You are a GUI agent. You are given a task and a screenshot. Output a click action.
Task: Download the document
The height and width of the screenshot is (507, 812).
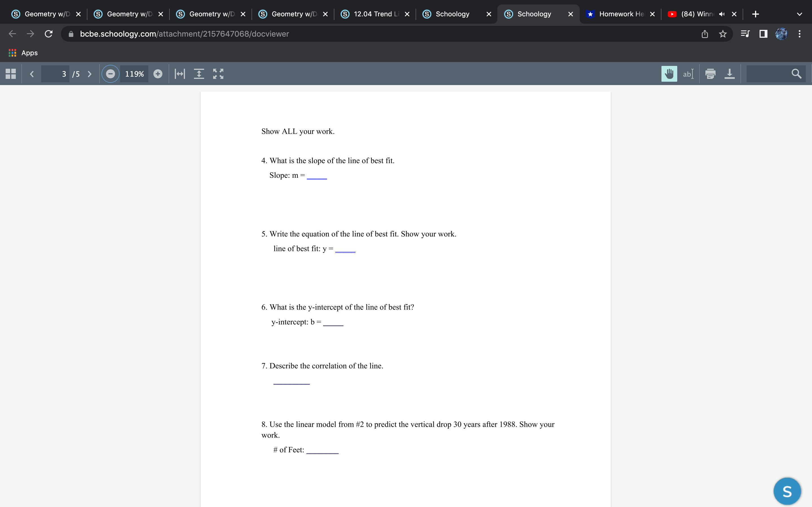[x=729, y=74]
